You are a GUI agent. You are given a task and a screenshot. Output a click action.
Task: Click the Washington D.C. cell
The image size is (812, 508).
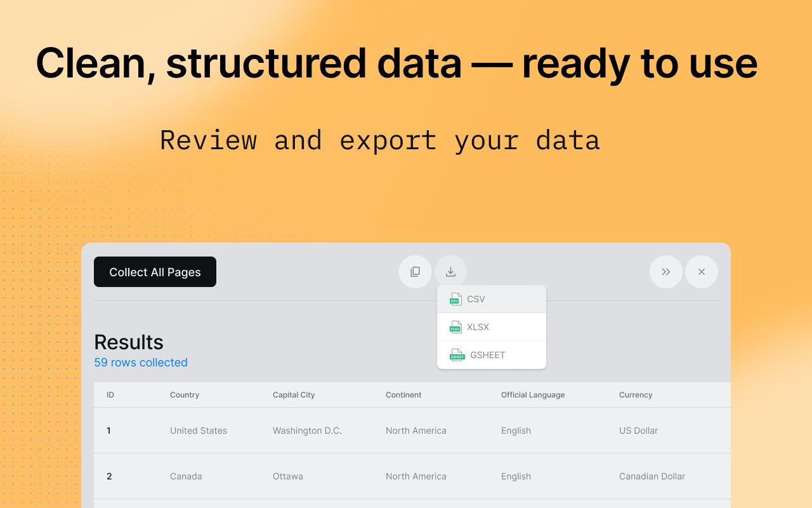tap(307, 431)
